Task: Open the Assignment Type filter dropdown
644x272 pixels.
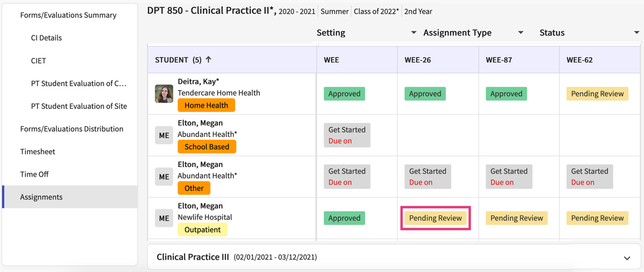Action: coord(520,33)
